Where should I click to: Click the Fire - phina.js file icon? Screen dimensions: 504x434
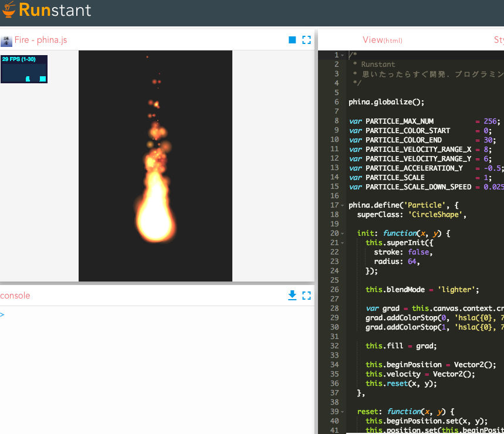pos(6,39)
